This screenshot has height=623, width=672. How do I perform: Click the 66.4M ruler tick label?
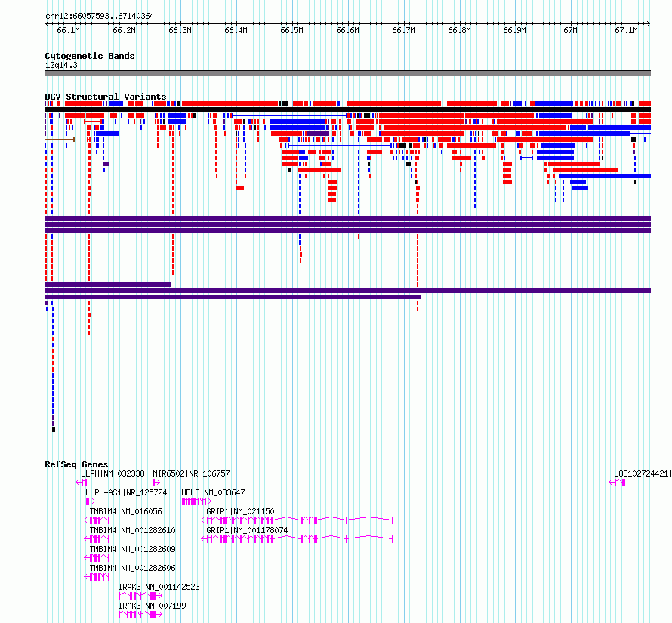tap(236, 30)
